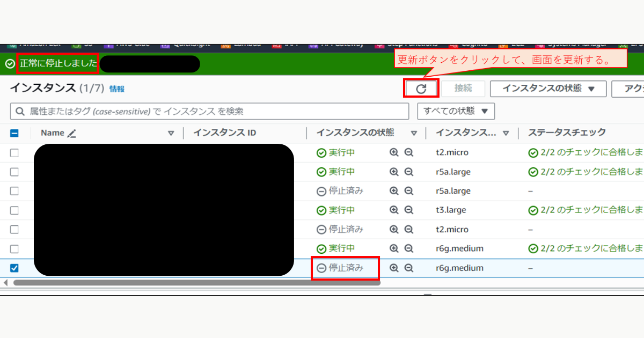Image resolution: width=644 pixels, height=338 pixels.
Task: Click the 接続 connect button
Action: pyautogui.click(x=464, y=88)
